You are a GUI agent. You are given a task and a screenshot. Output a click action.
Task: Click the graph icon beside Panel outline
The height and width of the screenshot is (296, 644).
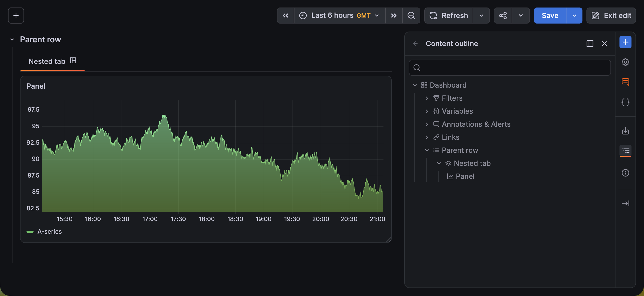[x=450, y=177]
